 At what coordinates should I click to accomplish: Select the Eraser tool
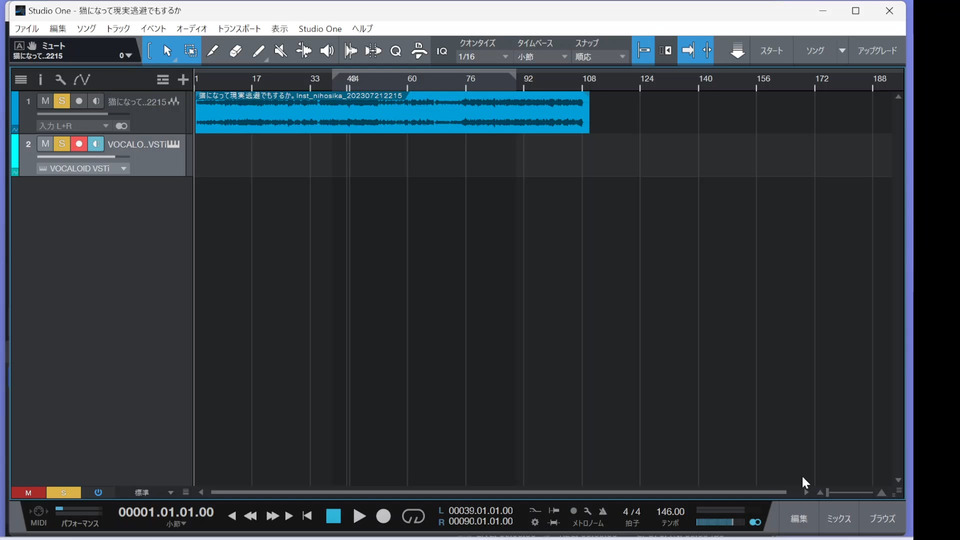tap(236, 51)
